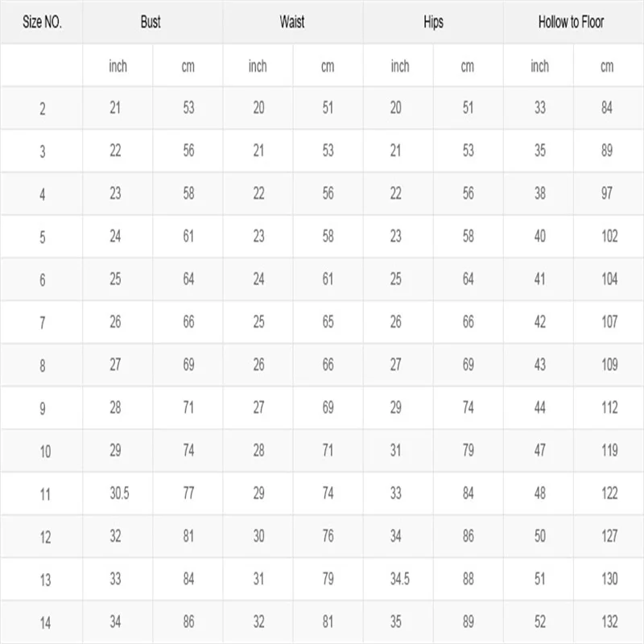Click the 112 cm hollow to floor cell
644x644 pixels.
click(x=609, y=408)
